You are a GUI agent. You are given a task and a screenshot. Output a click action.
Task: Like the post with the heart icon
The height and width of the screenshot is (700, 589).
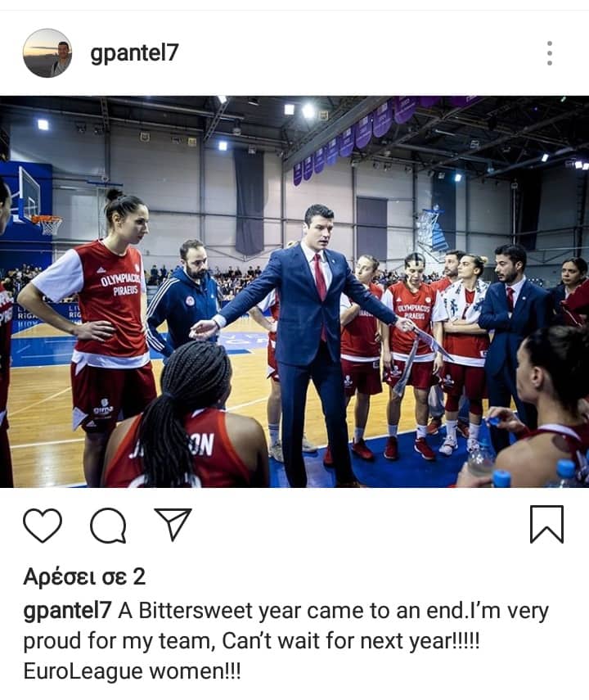(x=43, y=525)
